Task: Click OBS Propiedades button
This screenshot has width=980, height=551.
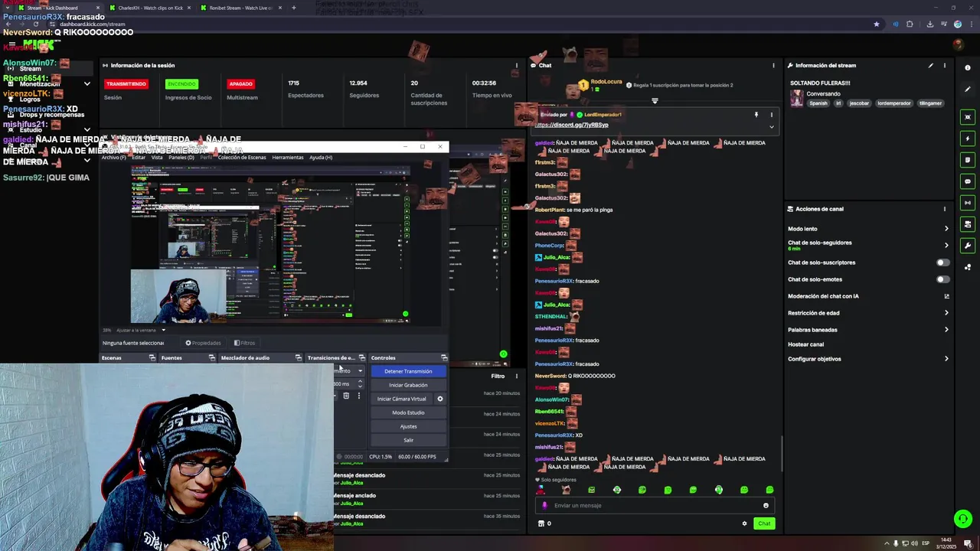Action: (x=203, y=343)
